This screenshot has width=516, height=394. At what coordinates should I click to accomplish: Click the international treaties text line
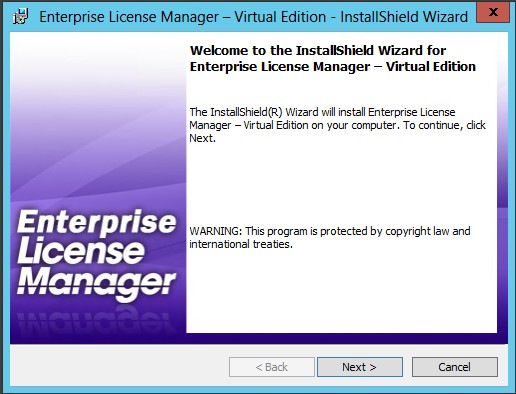click(x=241, y=244)
